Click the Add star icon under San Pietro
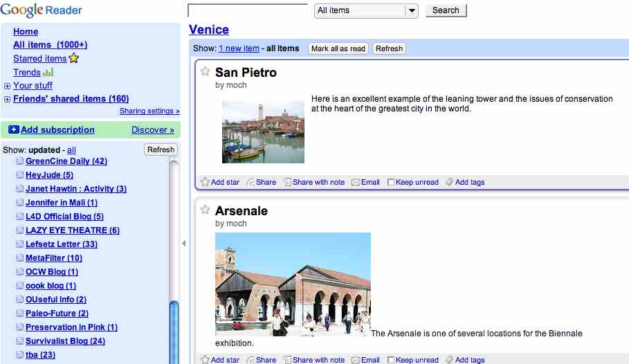Image resolution: width=629 pixels, height=364 pixels. tap(205, 182)
